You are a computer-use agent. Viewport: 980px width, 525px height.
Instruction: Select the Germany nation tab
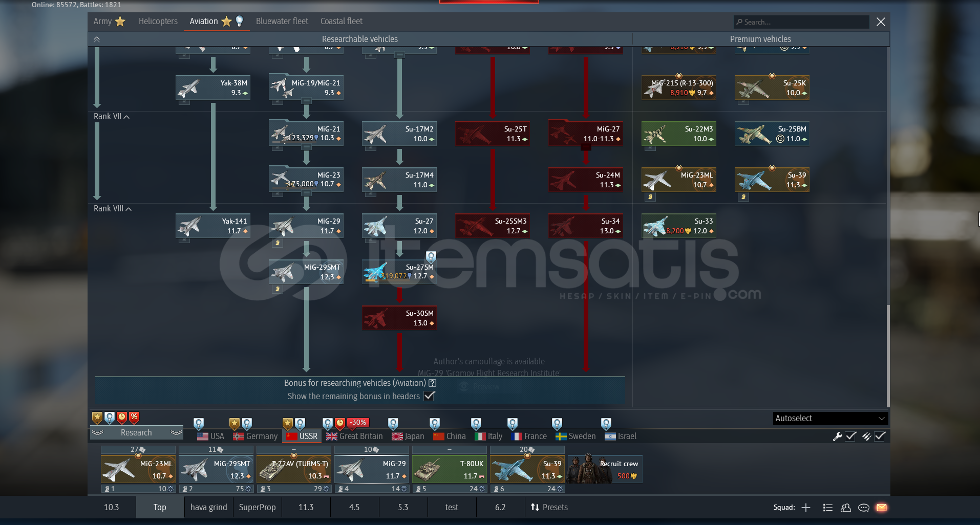pos(255,436)
